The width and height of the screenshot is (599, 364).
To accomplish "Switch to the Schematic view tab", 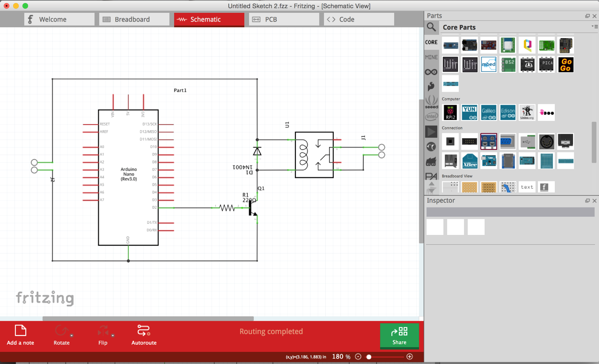I will tap(209, 19).
